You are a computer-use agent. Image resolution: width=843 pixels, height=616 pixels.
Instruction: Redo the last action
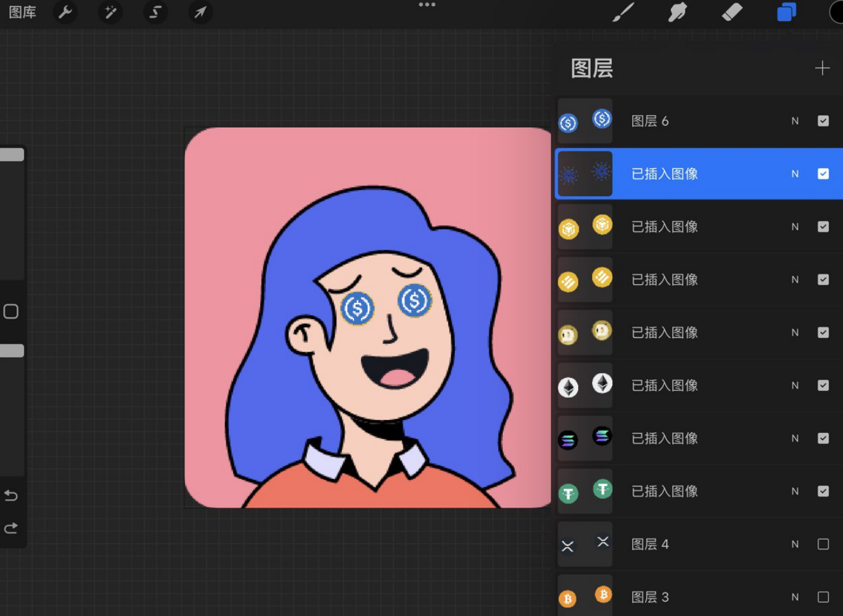[x=11, y=528]
